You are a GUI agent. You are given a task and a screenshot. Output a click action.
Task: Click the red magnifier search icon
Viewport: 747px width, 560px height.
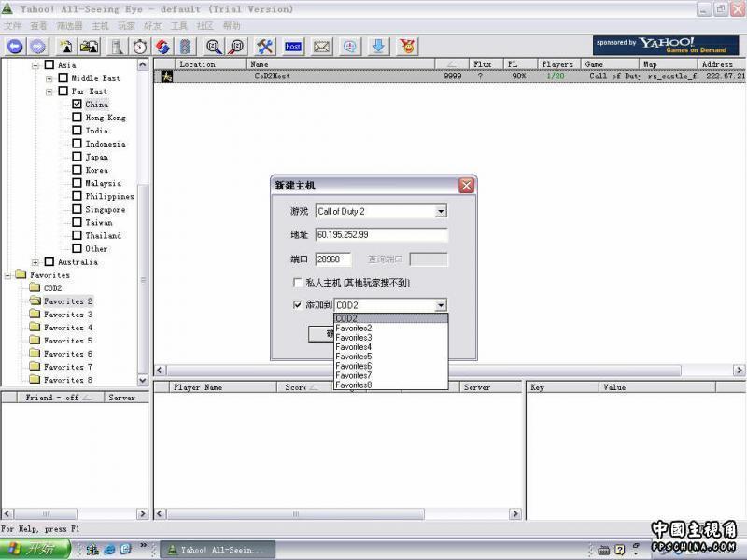(236, 46)
